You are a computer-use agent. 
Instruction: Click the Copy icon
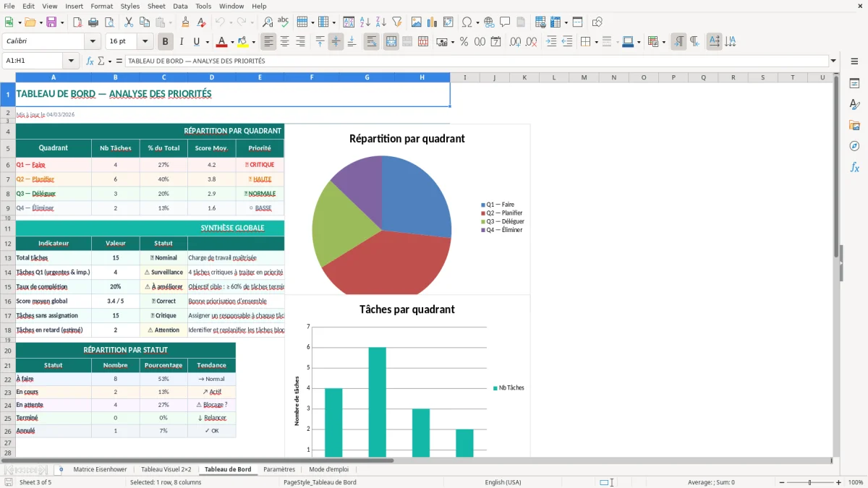(x=144, y=22)
